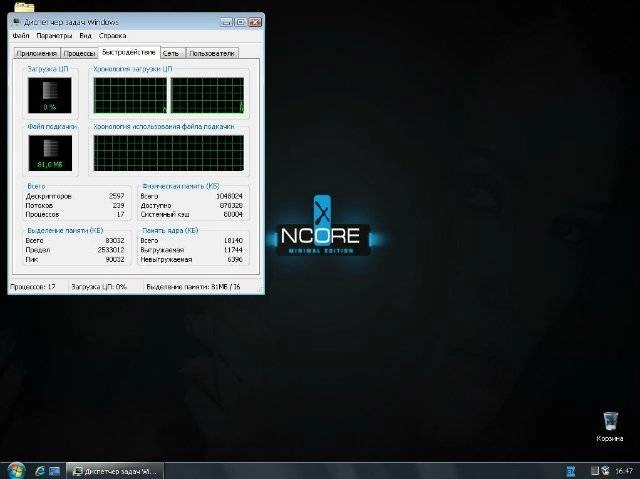Click the blue language indicator in tray

point(571,471)
